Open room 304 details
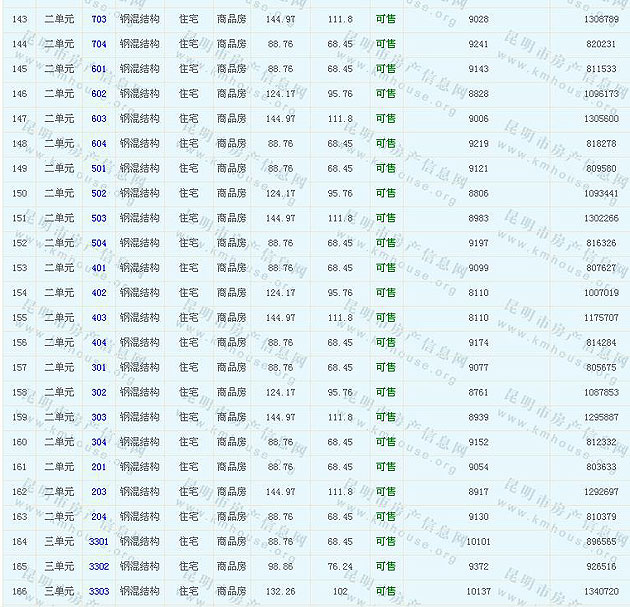Viewport: 630px width, 607px height. (98, 442)
